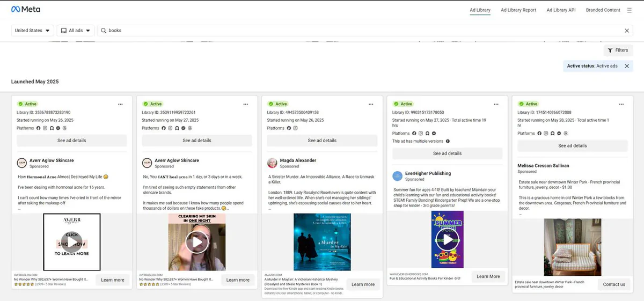This screenshot has width=644, height=301.
Task: Open the All ads category dropdown
Action: [x=76, y=31]
